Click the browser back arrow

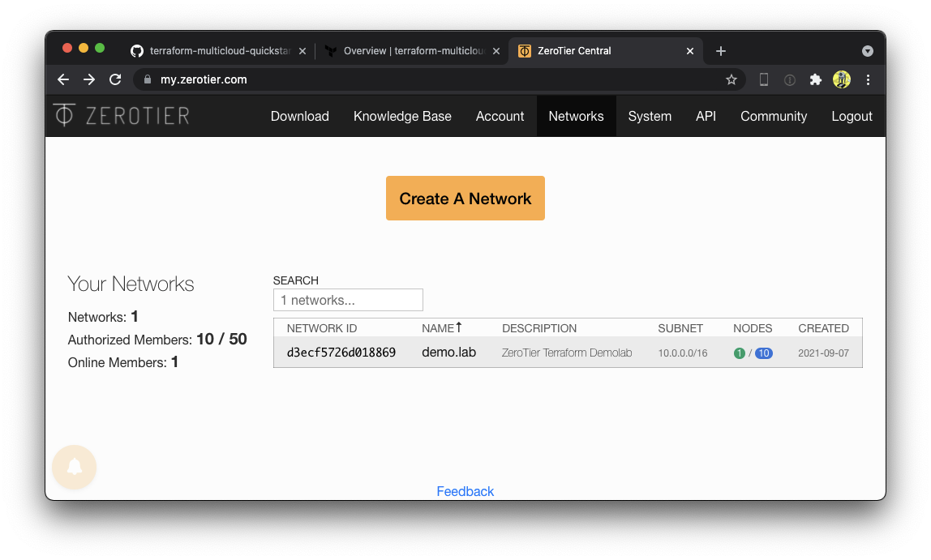[63, 79]
